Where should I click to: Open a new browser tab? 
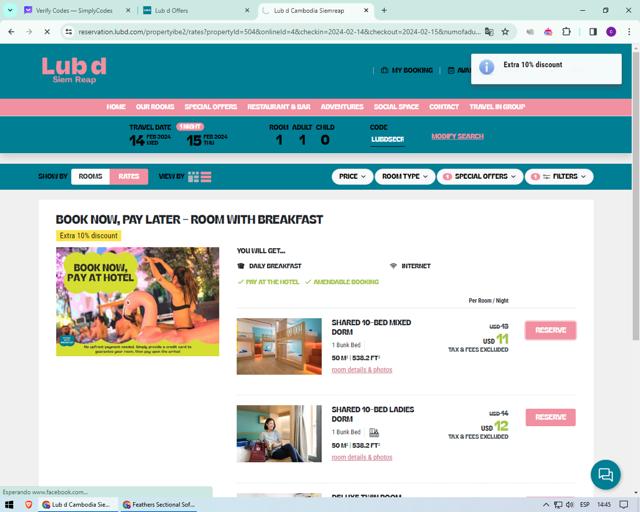384,11
